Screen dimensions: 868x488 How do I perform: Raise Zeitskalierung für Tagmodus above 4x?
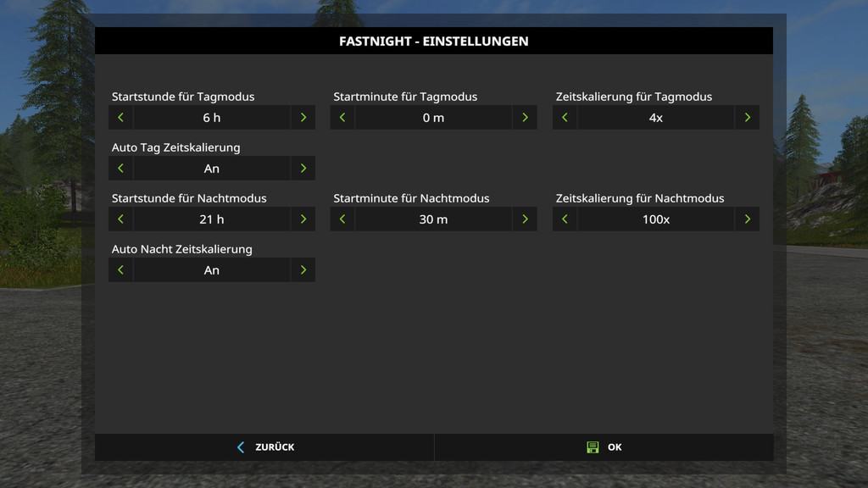point(747,118)
